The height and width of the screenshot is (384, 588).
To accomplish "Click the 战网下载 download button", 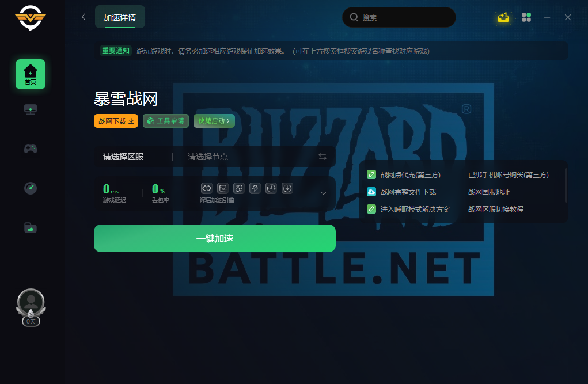I will 116,121.
